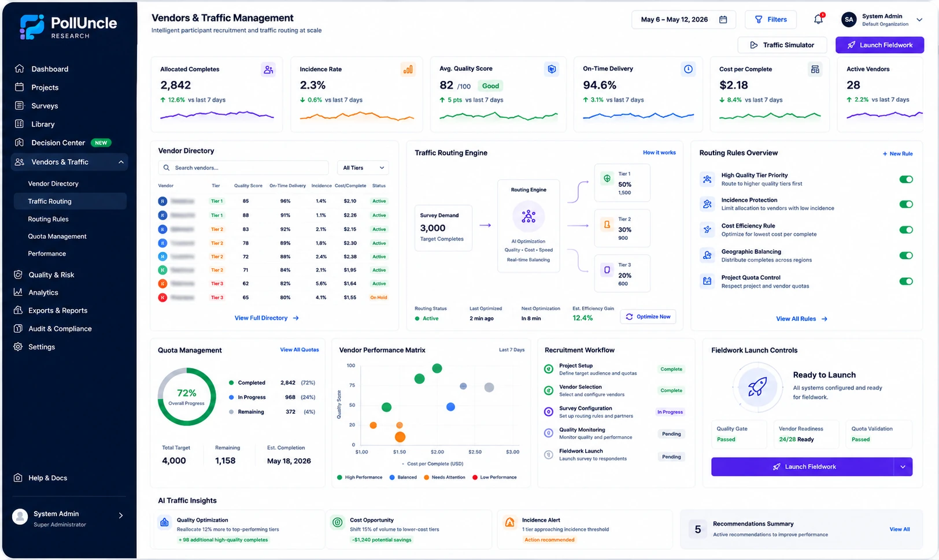Open the notifications bell
Viewport: 939px width, 560px height.
[818, 19]
